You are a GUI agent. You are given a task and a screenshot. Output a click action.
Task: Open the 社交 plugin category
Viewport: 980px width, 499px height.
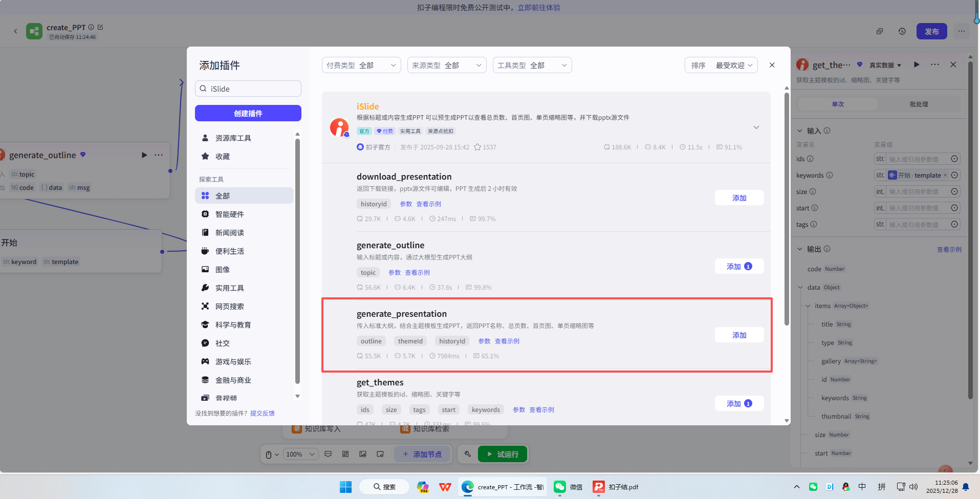(x=244, y=343)
